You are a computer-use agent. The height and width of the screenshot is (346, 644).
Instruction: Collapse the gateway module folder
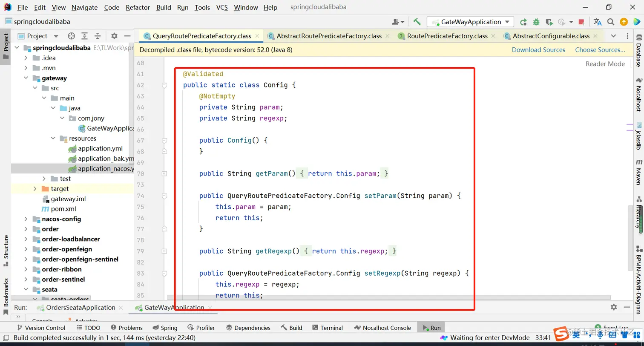click(x=26, y=78)
